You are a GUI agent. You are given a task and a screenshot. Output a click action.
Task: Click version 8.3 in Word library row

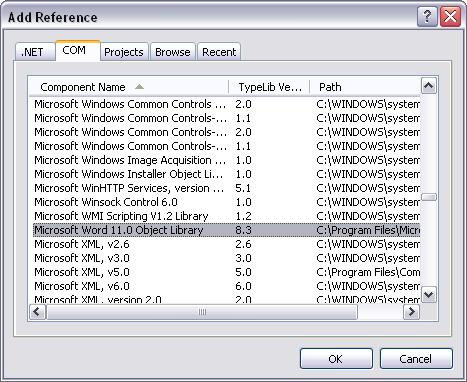pyautogui.click(x=243, y=230)
